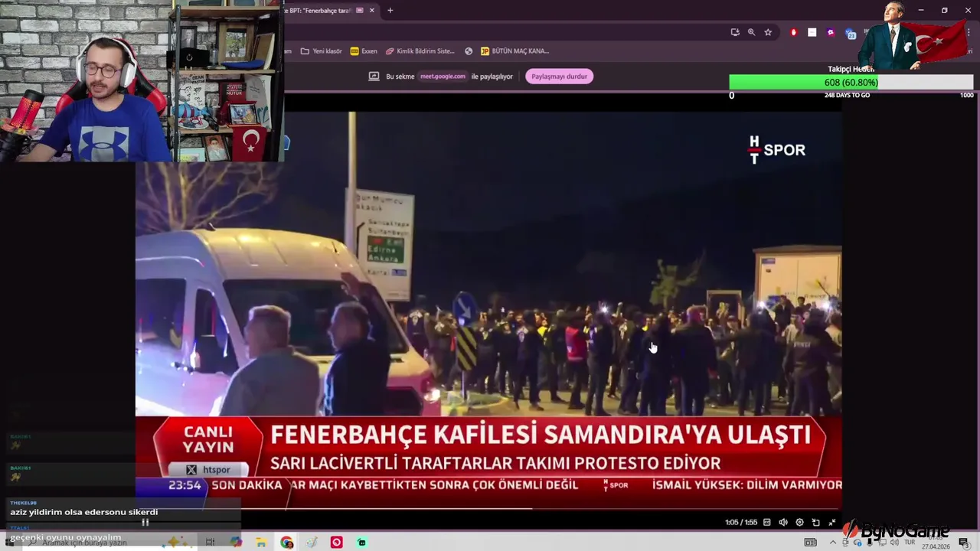Open video player settings gear
Image resolution: width=980 pixels, height=551 pixels.
click(799, 522)
